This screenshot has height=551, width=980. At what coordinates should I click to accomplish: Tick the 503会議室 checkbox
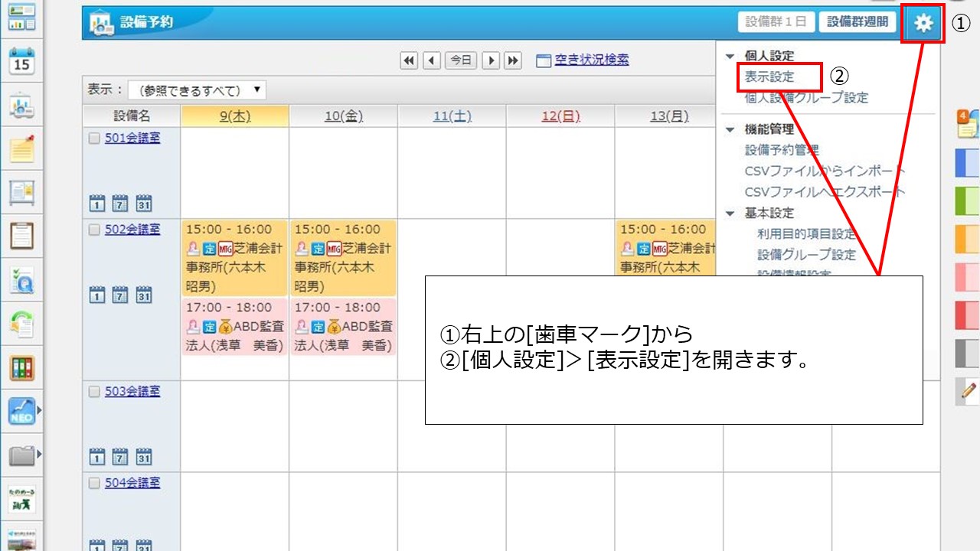pyautogui.click(x=94, y=392)
